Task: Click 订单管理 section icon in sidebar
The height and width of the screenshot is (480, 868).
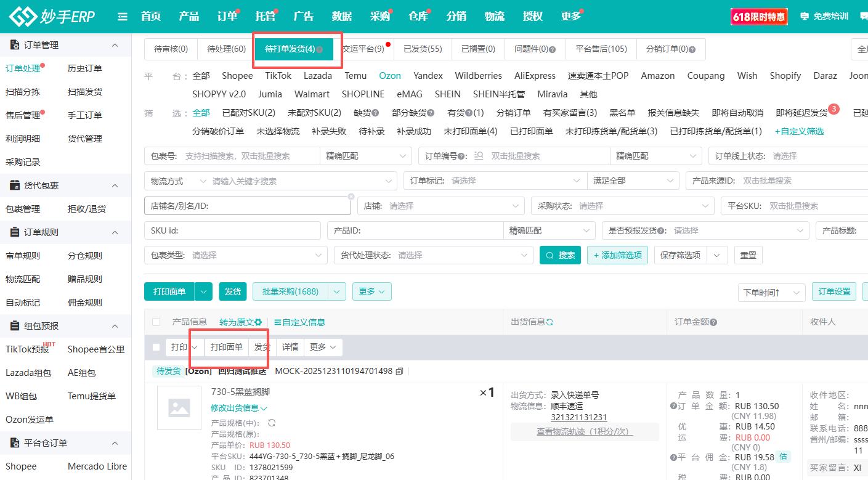Action: (15, 45)
